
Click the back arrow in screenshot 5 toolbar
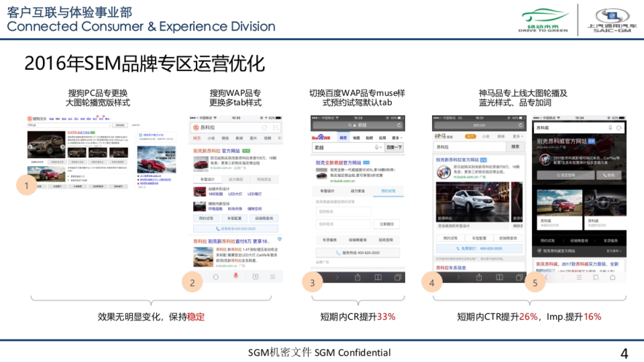tap(547, 277)
